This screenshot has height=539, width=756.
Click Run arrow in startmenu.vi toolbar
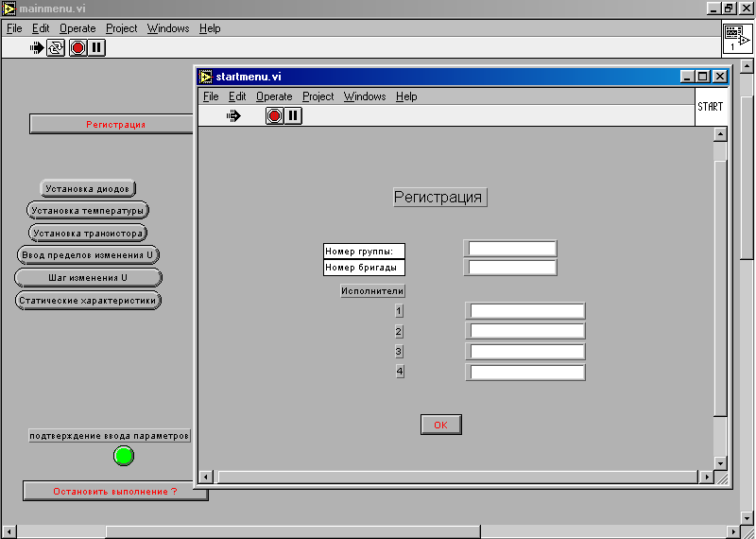pyautogui.click(x=233, y=115)
